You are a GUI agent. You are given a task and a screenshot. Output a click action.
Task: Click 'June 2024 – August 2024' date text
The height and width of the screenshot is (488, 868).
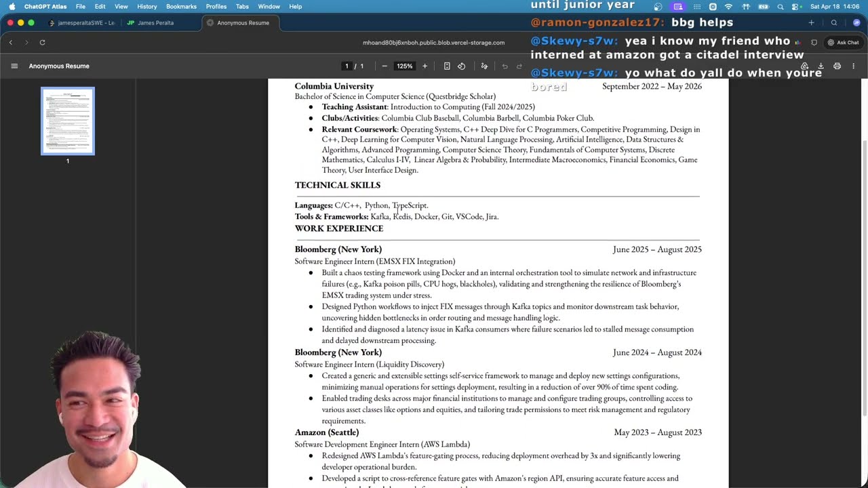pyautogui.click(x=657, y=352)
